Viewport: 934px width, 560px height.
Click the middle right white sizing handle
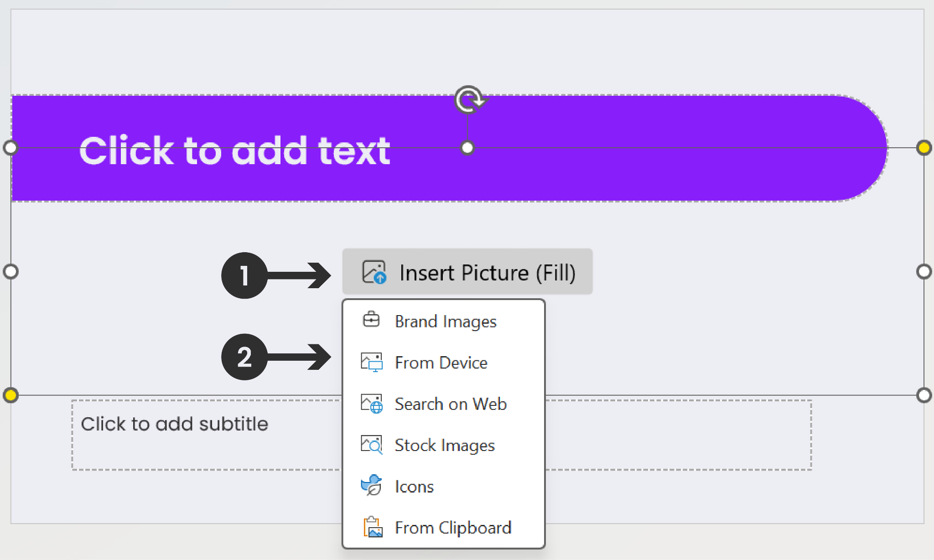(924, 271)
